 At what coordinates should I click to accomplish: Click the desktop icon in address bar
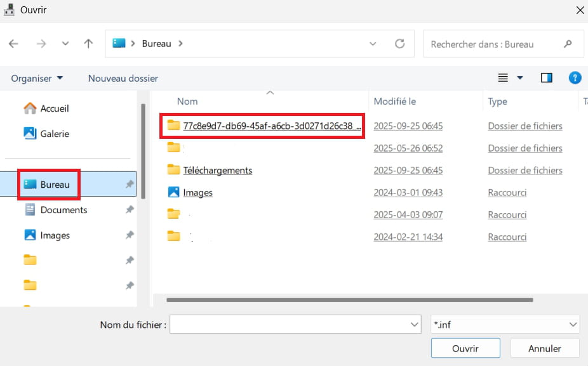click(x=119, y=43)
